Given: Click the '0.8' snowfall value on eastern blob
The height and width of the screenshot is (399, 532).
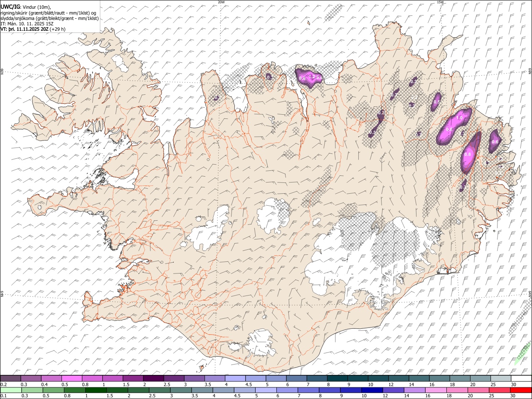Looking at the screenshot, I should 468,154.
